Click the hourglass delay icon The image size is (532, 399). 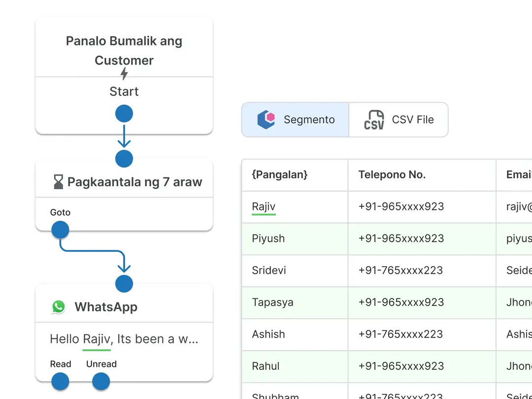(59, 182)
